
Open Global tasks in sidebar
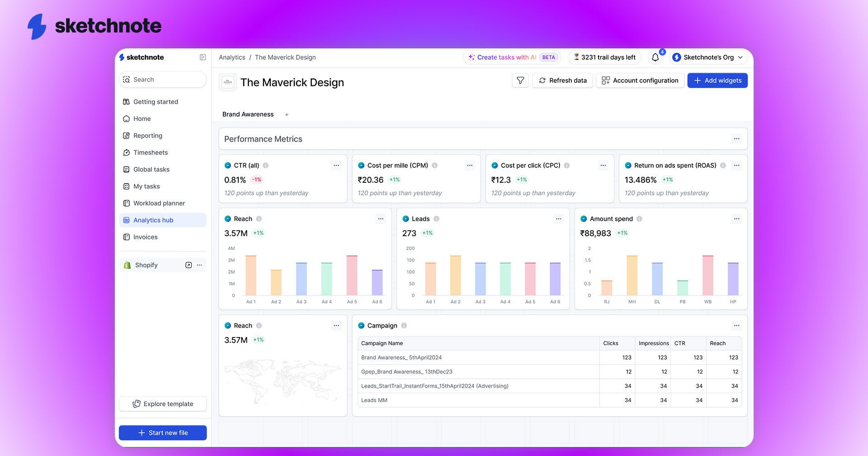tap(163, 169)
